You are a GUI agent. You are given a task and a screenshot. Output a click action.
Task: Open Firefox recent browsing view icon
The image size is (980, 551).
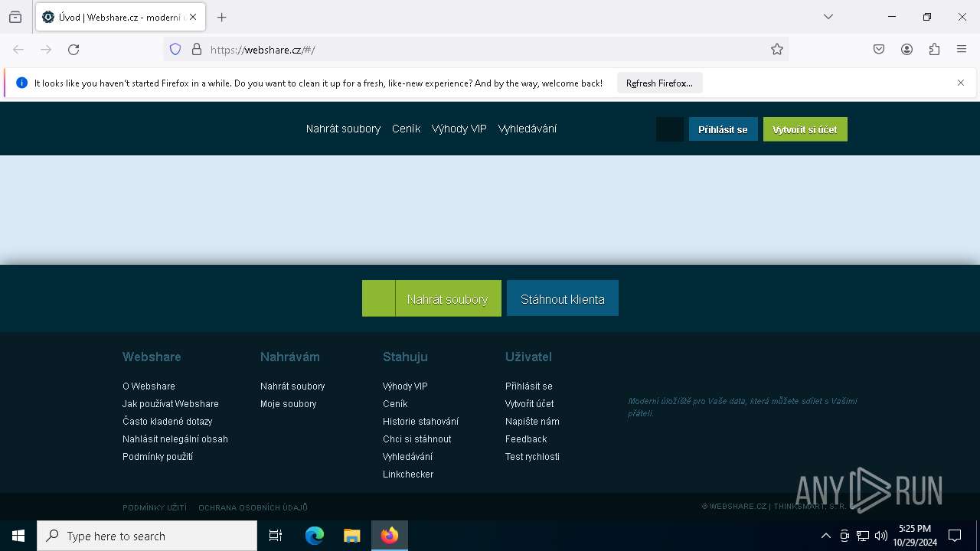coord(15,17)
